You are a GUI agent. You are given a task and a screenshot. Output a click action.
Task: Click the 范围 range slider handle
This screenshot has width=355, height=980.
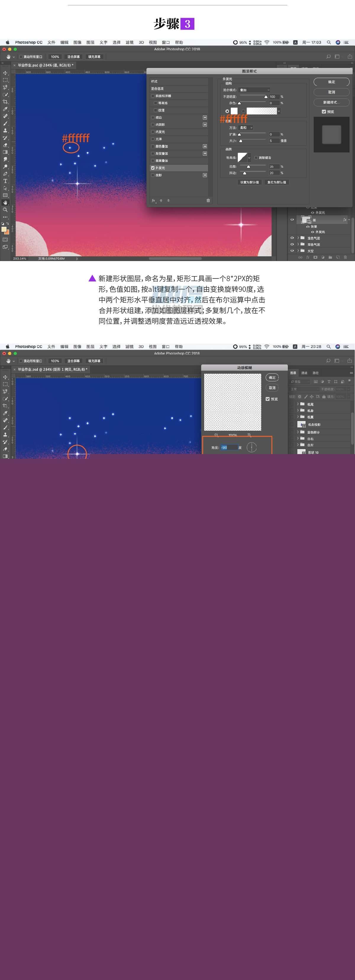249,167
